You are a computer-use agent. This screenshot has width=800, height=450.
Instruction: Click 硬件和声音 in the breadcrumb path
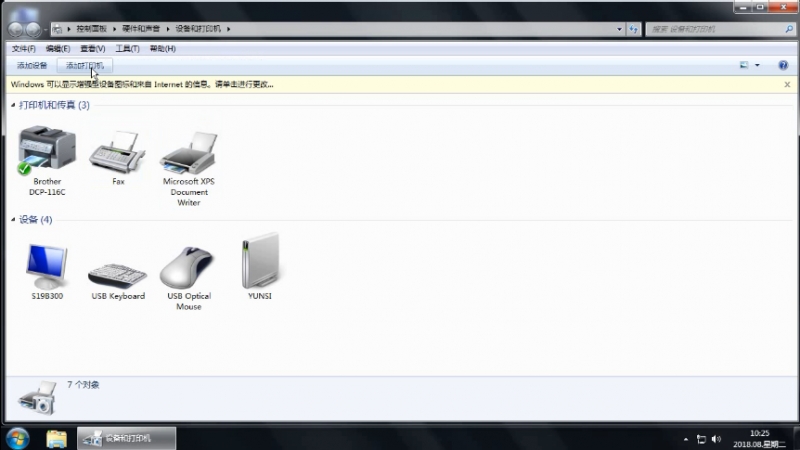(141, 29)
